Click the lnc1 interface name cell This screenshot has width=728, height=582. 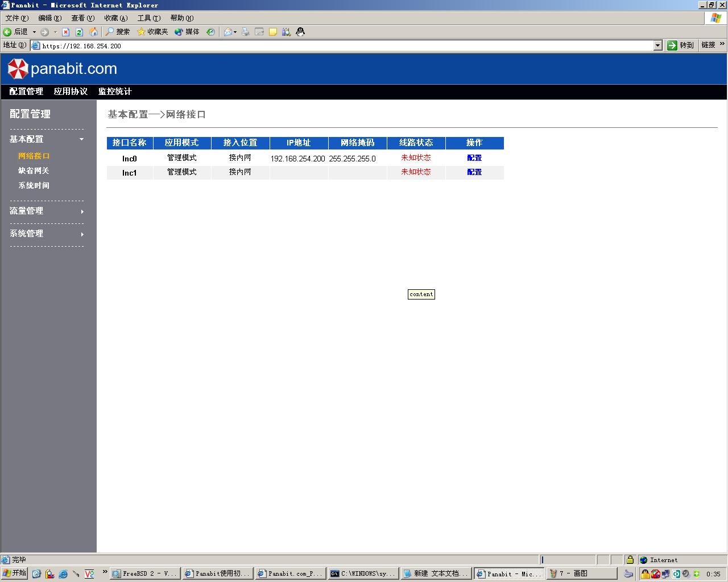130,173
